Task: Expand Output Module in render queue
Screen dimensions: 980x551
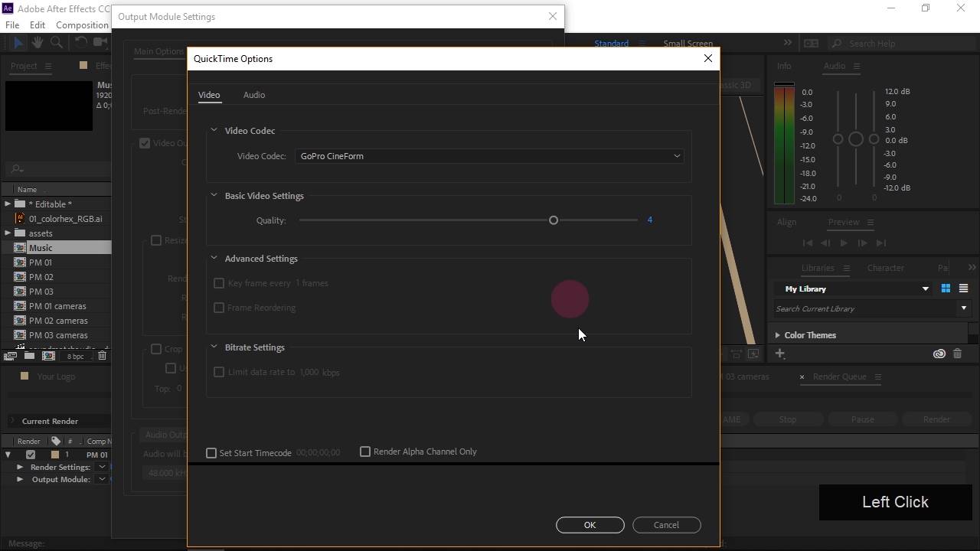Action: [x=20, y=479]
